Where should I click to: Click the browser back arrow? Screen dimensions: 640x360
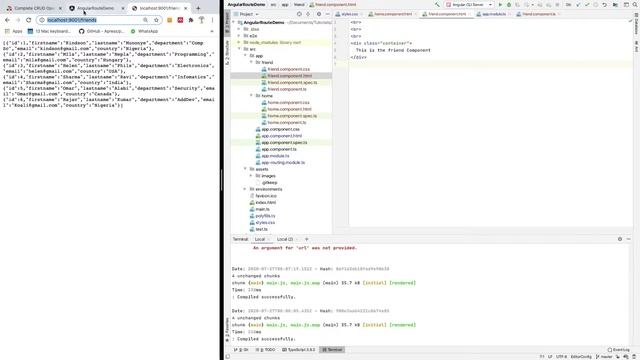pos(7,20)
